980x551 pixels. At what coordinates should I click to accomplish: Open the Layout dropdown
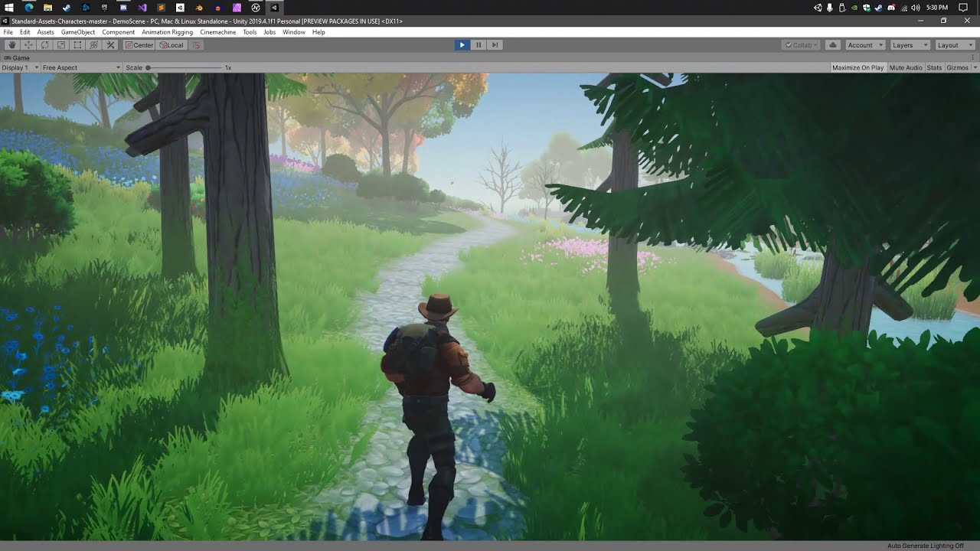[955, 45]
